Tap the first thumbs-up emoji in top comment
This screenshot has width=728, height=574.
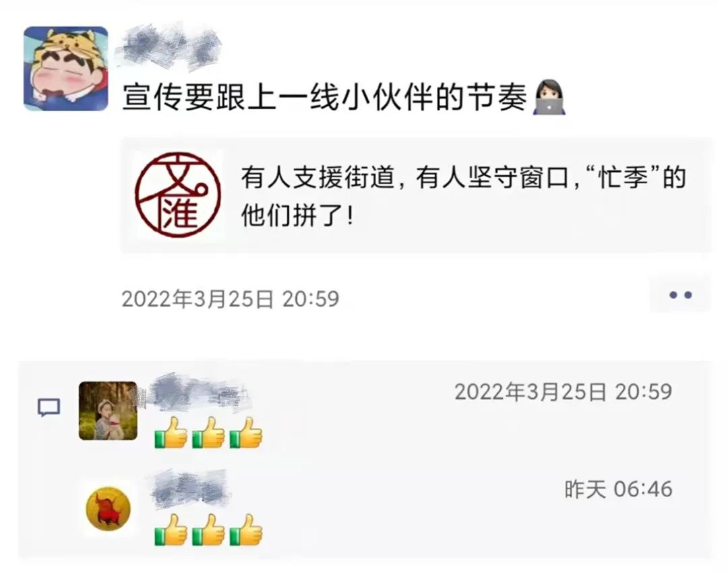coord(171,433)
